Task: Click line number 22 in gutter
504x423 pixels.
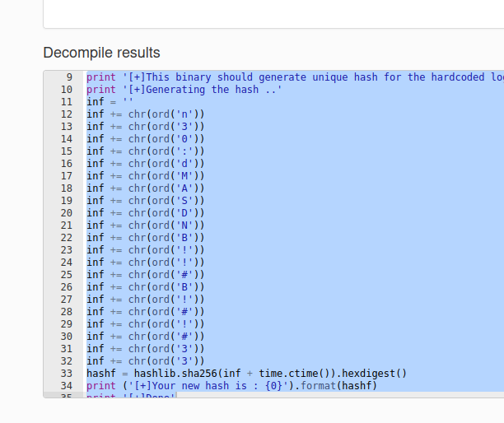Action: (x=67, y=238)
